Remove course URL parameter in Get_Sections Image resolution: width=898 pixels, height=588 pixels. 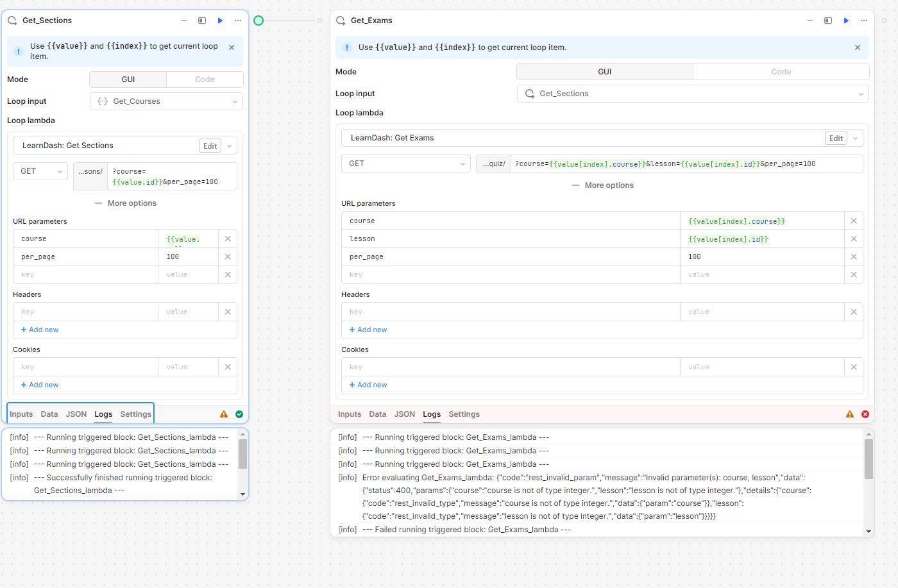click(228, 239)
